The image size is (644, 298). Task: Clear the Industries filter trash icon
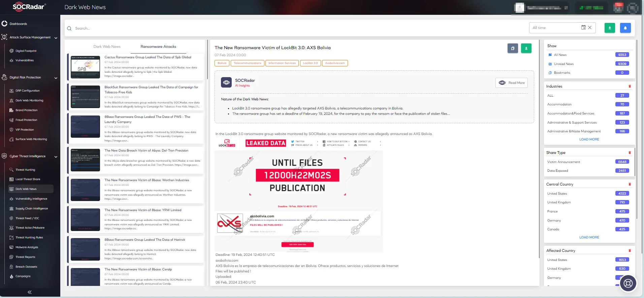coord(630,87)
